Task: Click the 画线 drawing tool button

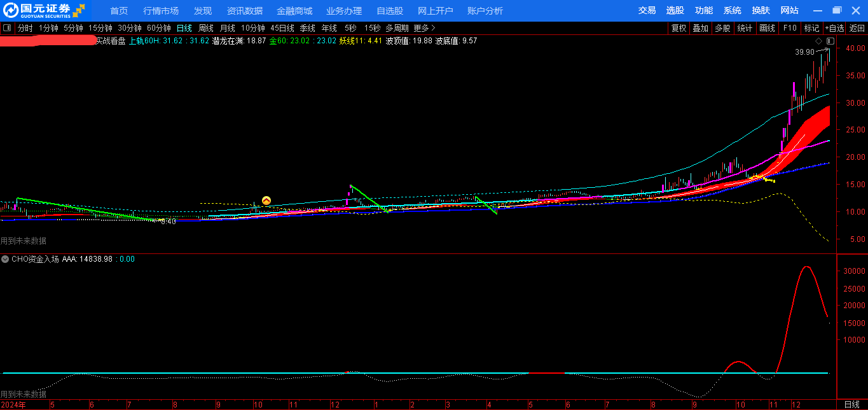Action: (x=768, y=28)
